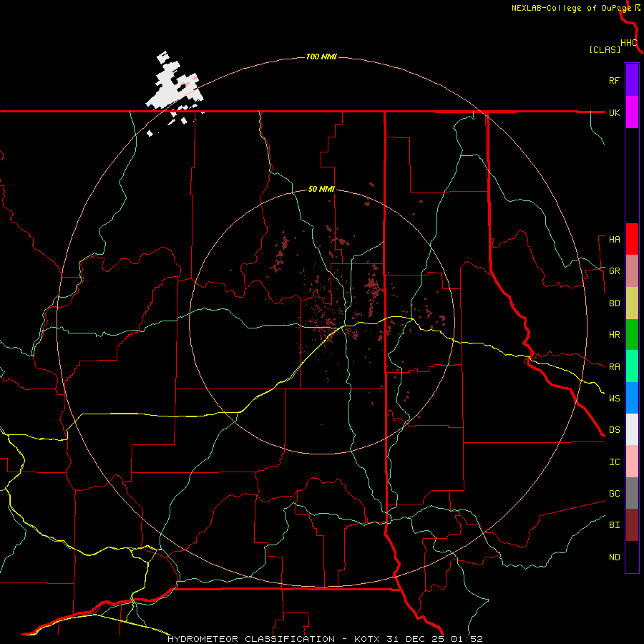Pick the HR green legend swatch

(632, 335)
